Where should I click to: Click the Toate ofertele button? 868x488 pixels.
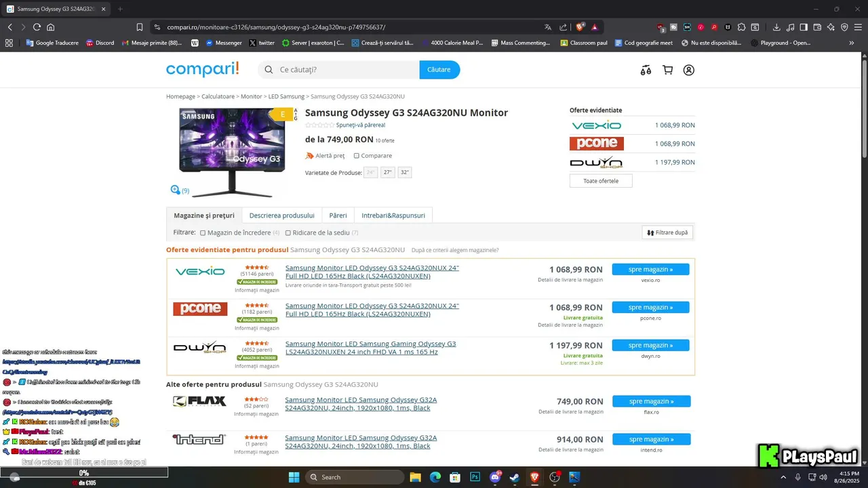point(601,181)
